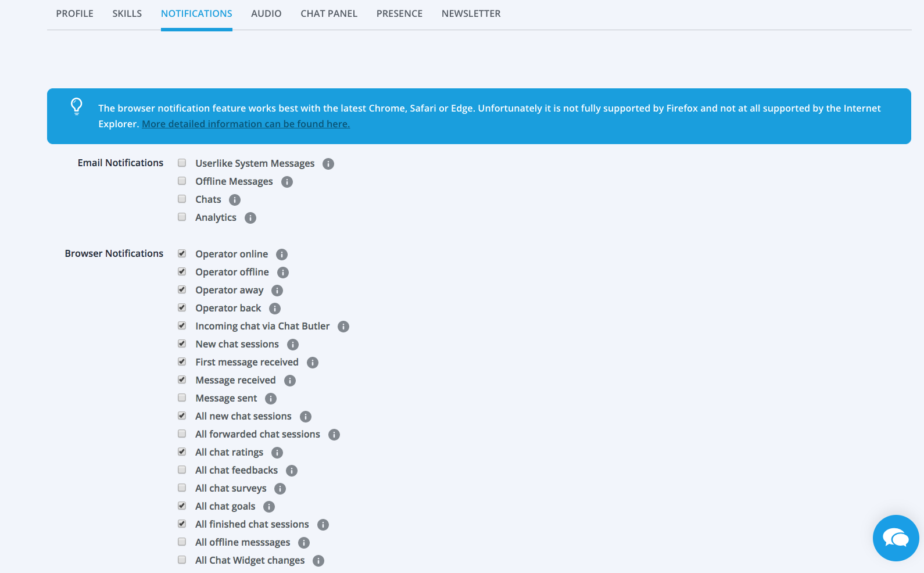Click info icon beside Analytics
Image resolution: width=924 pixels, height=573 pixels.
[250, 218]
